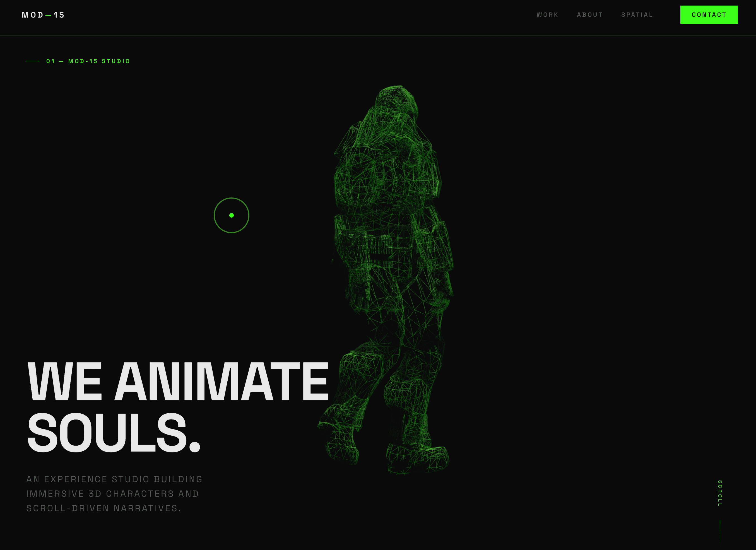Click the circular cursor ring

[x=219, y=203]
